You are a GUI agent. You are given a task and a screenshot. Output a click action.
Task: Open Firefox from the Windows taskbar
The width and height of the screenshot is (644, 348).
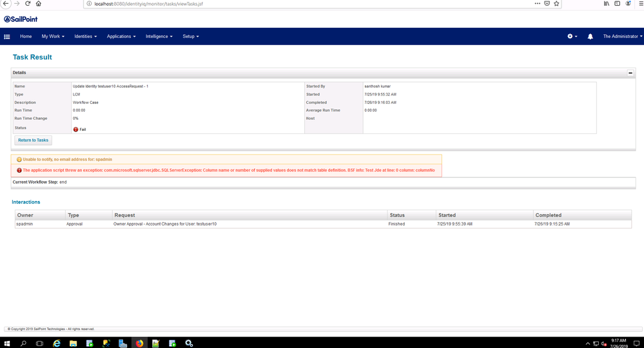[x=139, y=343]
